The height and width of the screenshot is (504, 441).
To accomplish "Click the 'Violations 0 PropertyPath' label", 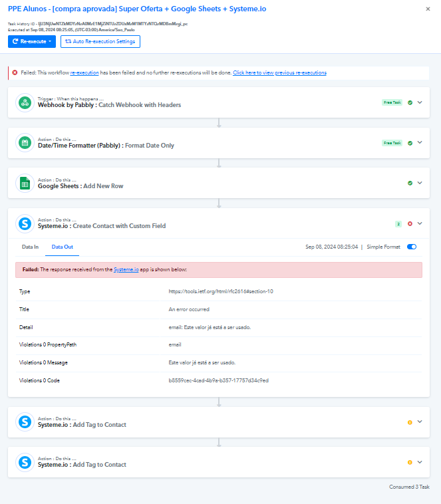I will [48, 345].
